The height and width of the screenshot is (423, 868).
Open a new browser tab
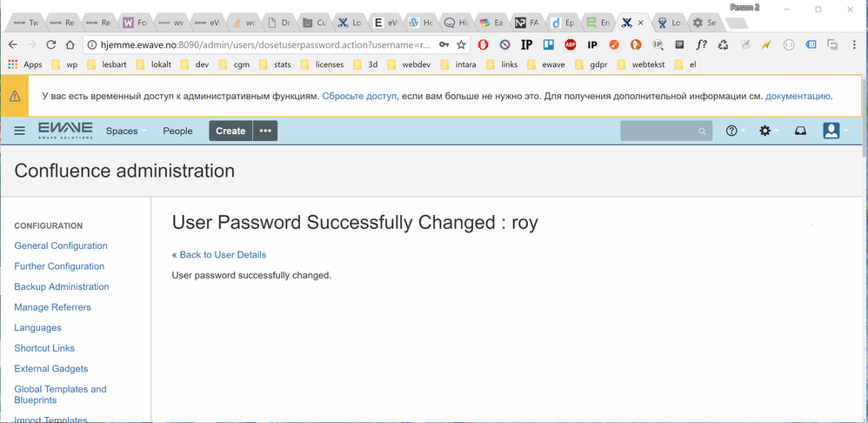[737, 23]
